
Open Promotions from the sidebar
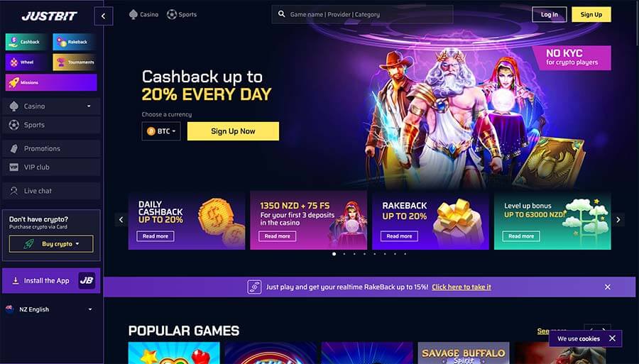point(51,148)
